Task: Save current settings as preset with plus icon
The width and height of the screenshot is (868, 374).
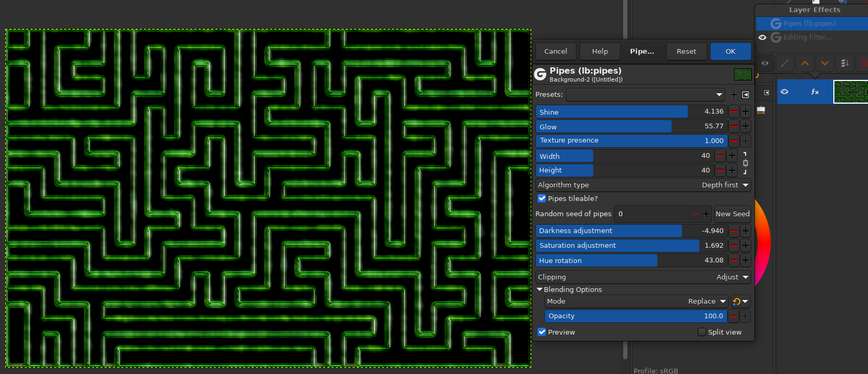Action: (x=734, y=95)
